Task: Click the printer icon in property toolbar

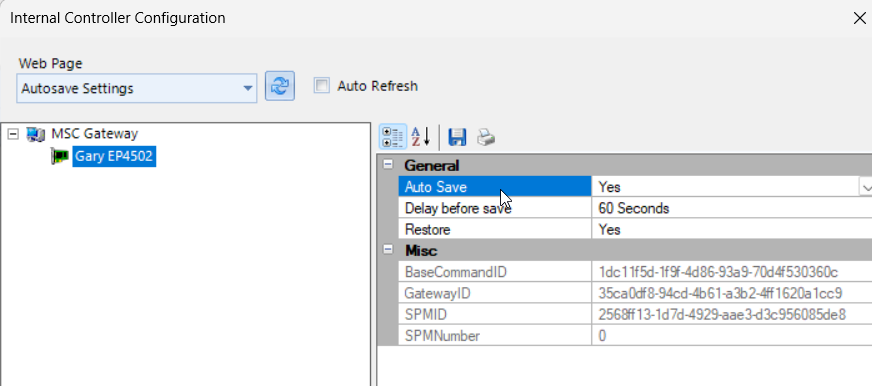Action: coord(486,137)
